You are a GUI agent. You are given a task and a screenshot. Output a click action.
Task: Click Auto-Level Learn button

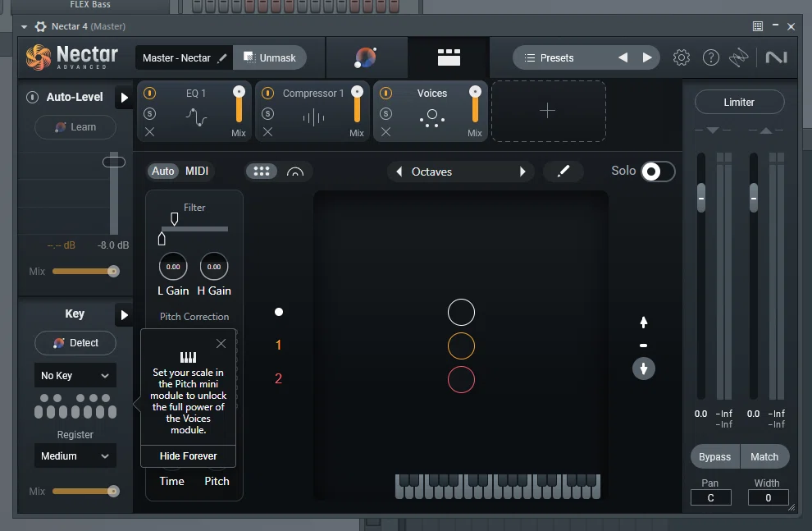coord(75,127)
